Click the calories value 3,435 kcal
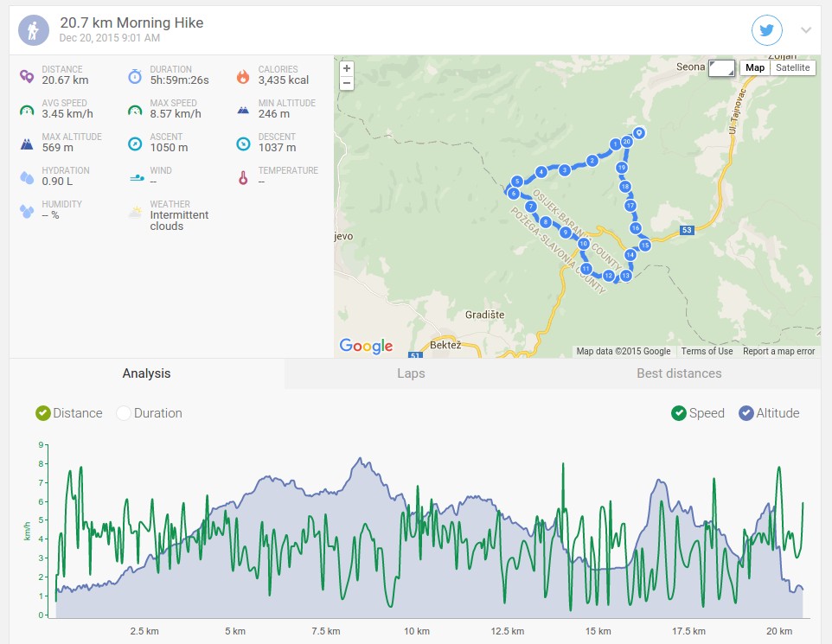 pos(284,80)
